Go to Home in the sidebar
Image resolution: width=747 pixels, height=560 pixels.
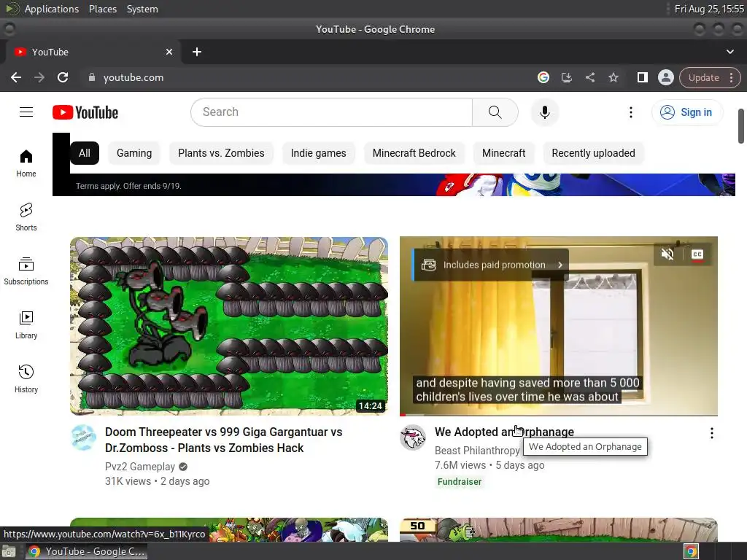click(26, 163)
